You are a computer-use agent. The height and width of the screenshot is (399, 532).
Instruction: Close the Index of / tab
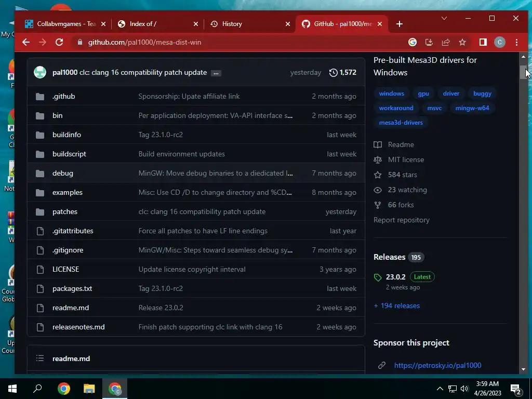pos(196,24)
